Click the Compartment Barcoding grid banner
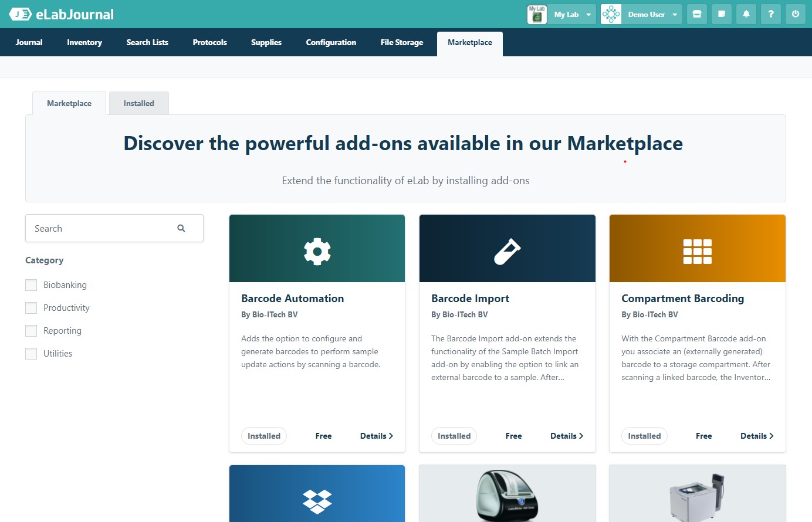 pyautogui.click(x=697, y=248)
